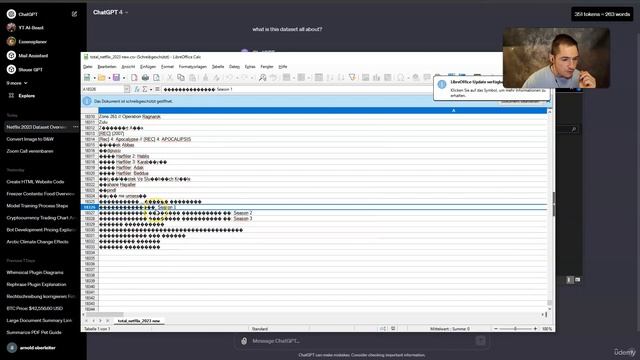640x360 pixels.
Task: Select column header A
Action: click(322, 111)
